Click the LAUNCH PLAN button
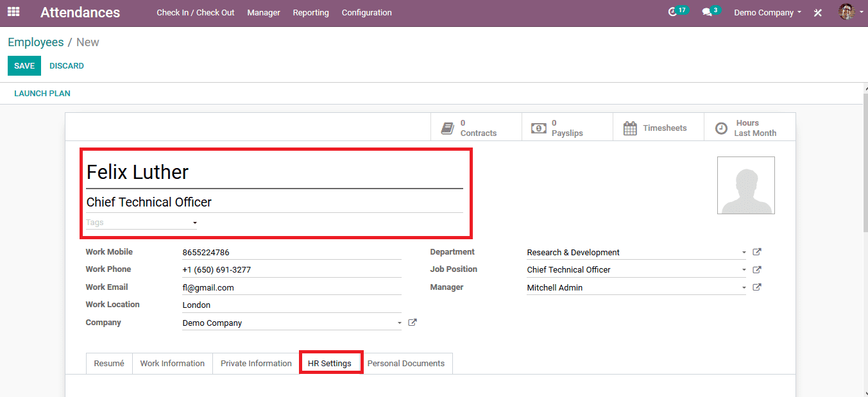Image resolution: width=868 pixels, height=397 pixels. [42, 94]
